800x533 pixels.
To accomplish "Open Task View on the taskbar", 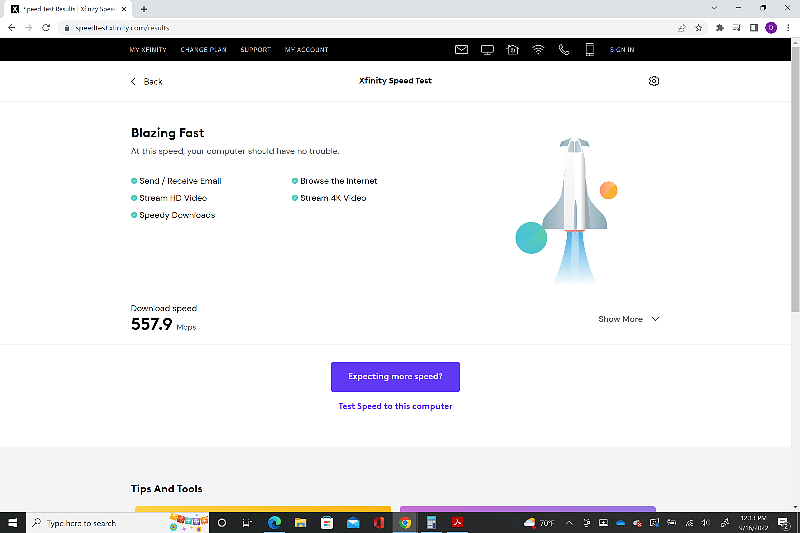I will point(247,523).
